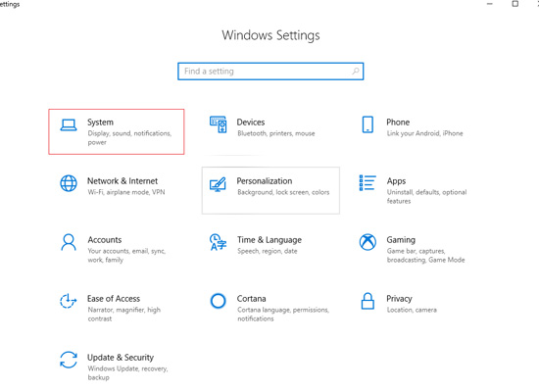Image resolution: width=539 pixels, height=392 pixels.
Task: Open Update & Security settings label
Action: [x=121, y=358]
